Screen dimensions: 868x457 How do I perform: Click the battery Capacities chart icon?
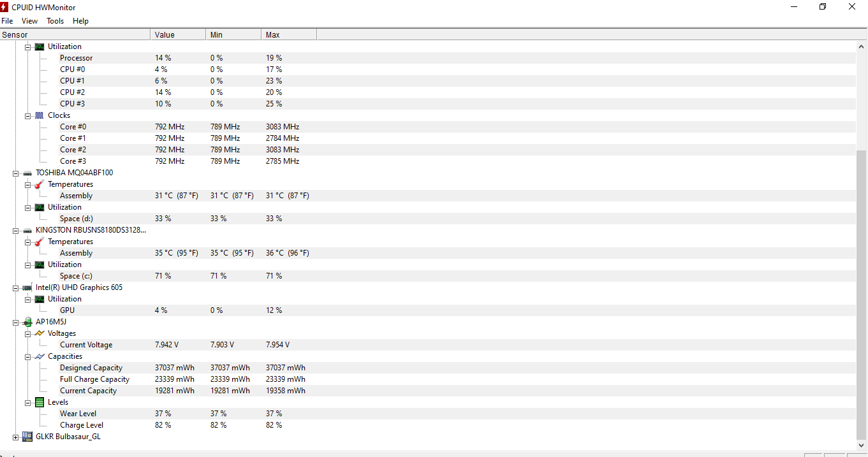[40, 356]
